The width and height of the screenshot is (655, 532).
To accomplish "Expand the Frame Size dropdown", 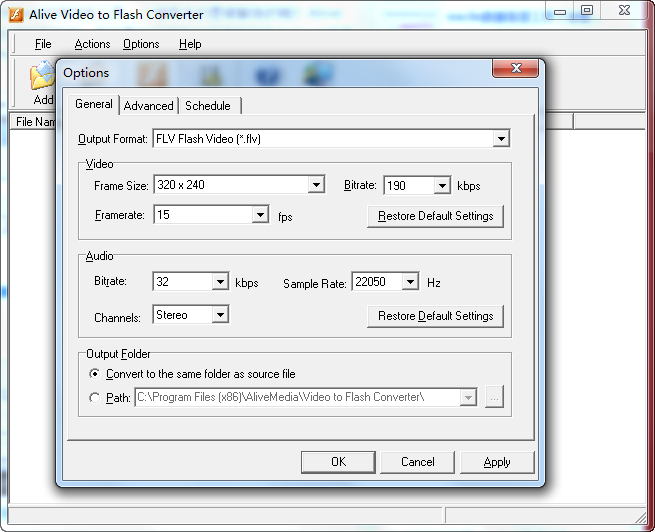I will click(316, 185).
